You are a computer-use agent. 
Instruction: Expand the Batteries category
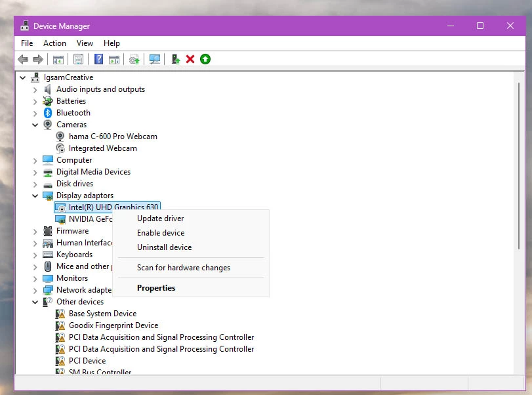[35, 102]
